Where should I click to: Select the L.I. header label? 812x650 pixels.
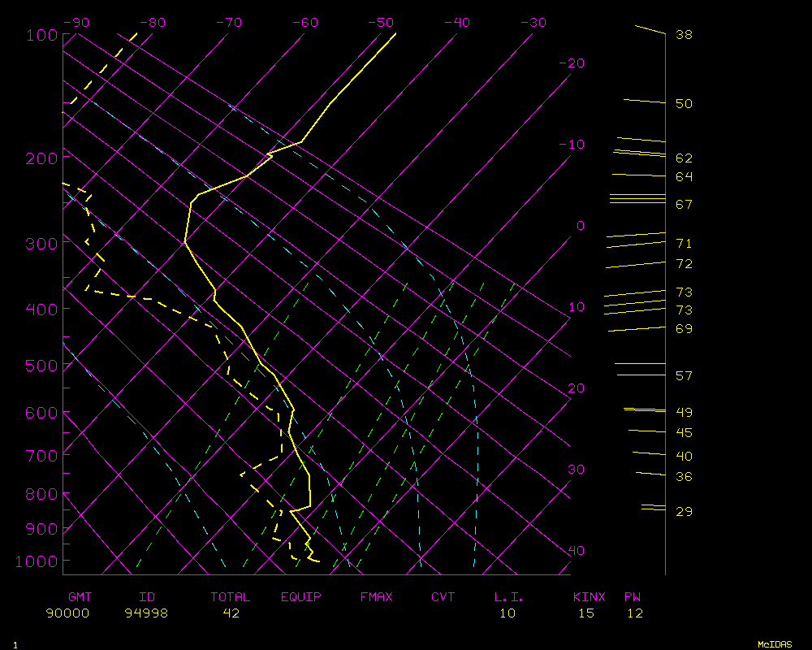pos(509,597)
